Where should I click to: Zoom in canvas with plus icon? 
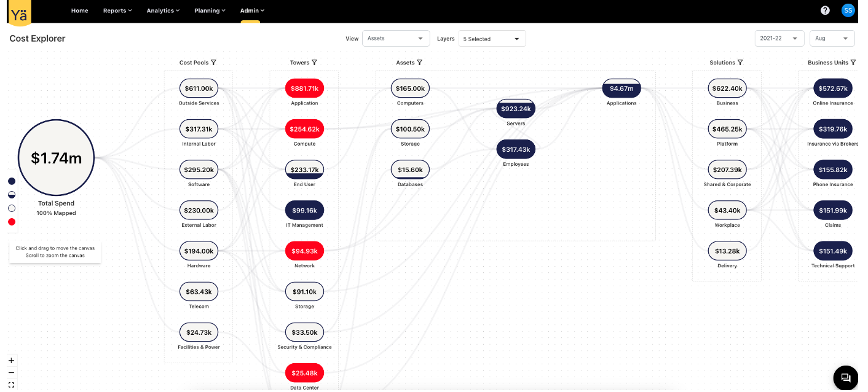11,361
